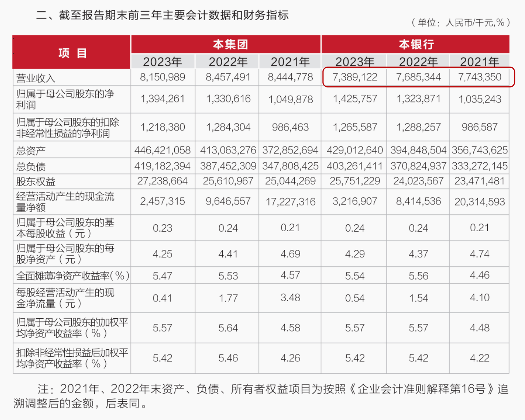Viewport: 525px width, 420px height.
Task: Click the highlighted 营业收入 value 7,389,122
Action: point(354,77)
